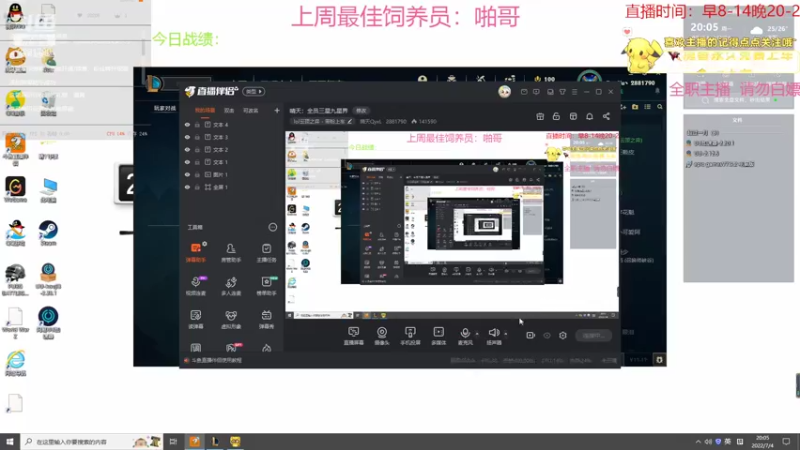This screenshot has height=450, width=800.
Task: Add a new scene with the plus icon
Action: click(x=277, y=110)
